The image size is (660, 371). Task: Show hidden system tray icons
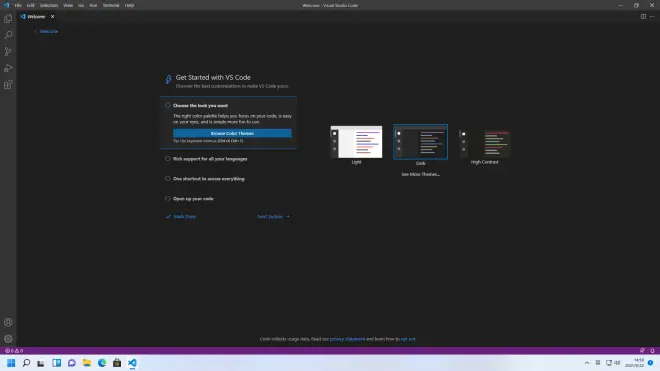[x=587, y=363]
